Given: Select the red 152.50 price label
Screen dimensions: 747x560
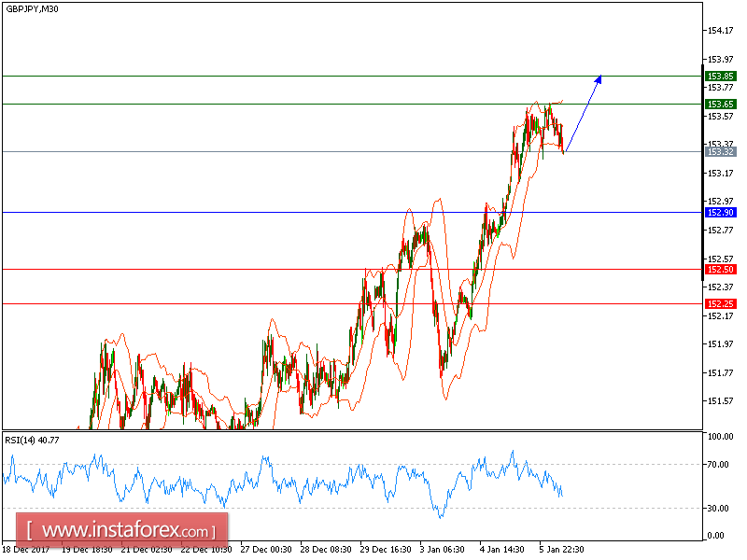Looking at the screenshot, I should click(719, 268).
